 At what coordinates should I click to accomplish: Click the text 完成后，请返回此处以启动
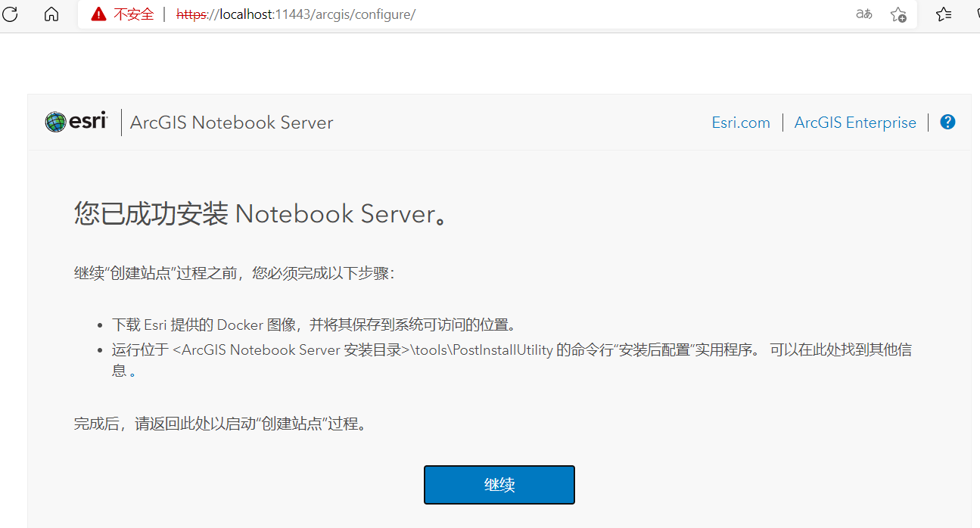pyautogui.click(x=165, y=424)
